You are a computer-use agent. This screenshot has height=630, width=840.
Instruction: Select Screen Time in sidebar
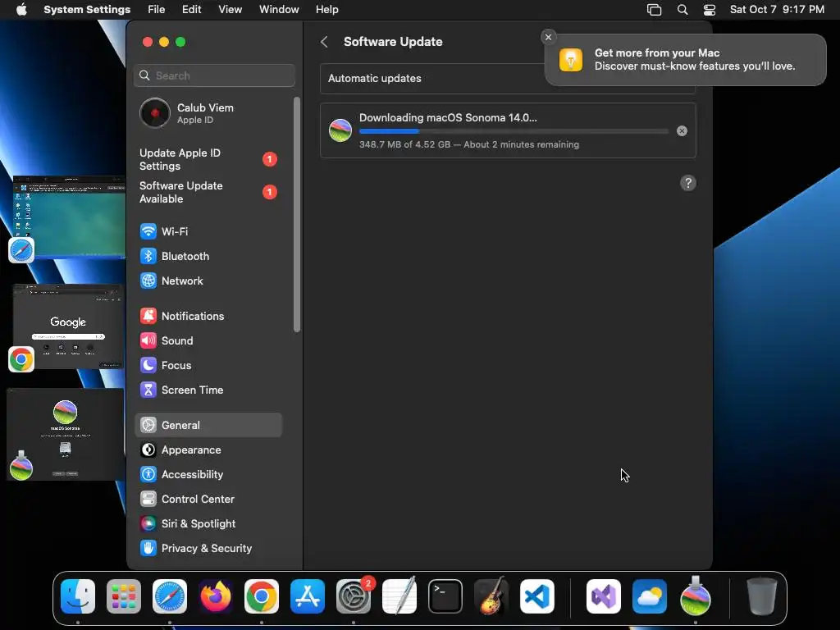[x=208, y=390]
